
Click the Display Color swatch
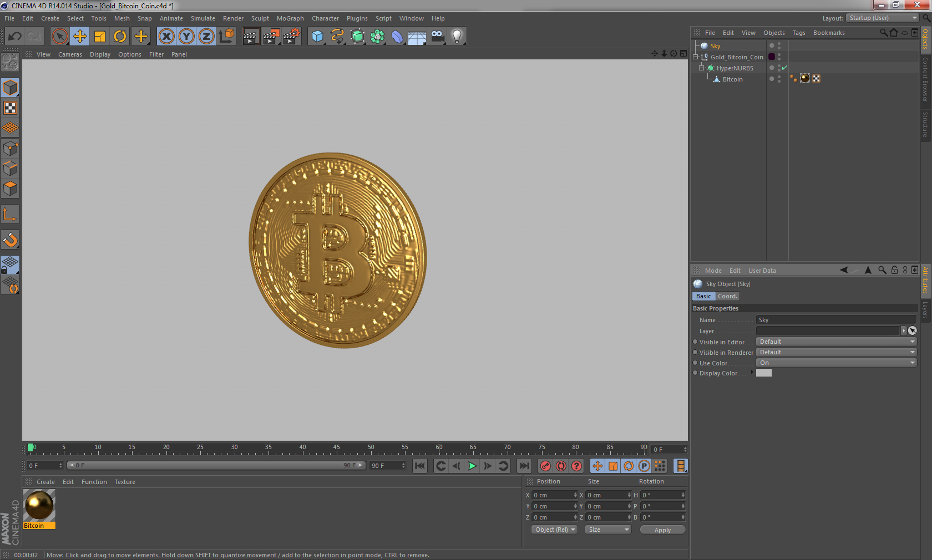[764, 373]
